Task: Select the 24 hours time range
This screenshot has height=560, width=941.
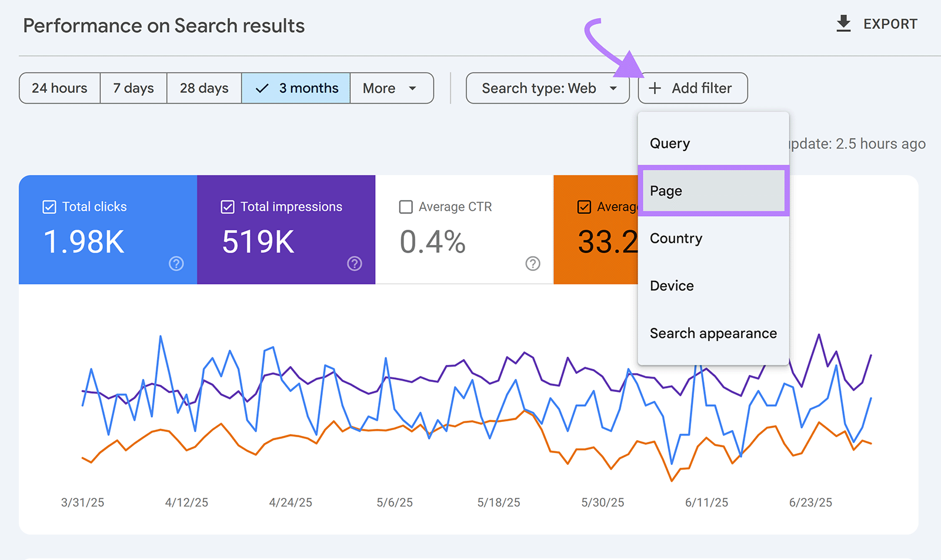Action: pyautogui.click(x=59, y=88)
